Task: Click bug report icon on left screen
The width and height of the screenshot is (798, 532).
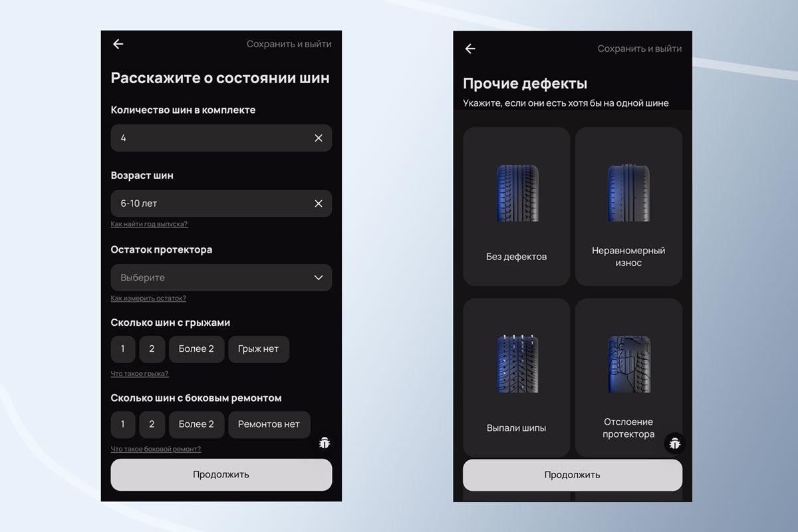Action: click(x=325, y=443)
